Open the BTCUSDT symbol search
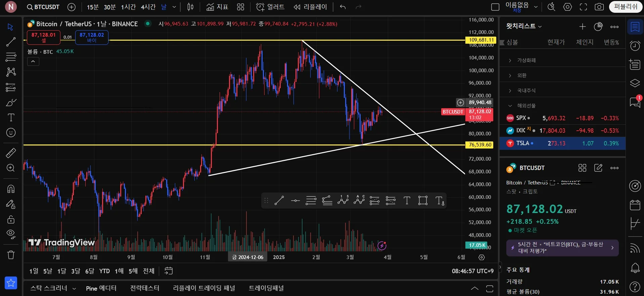Viewport: 644px width, 296px height. point(43,7)
